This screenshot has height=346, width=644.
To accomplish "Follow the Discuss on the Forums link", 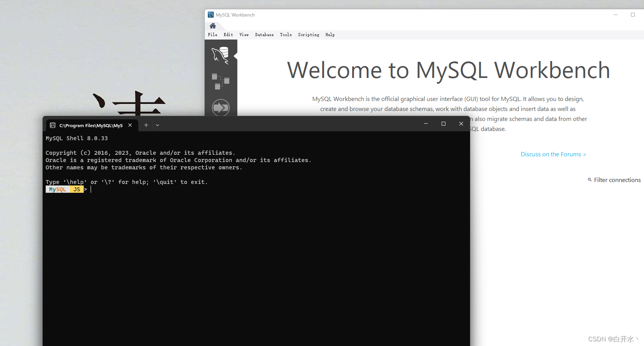I will coord(553,154).
